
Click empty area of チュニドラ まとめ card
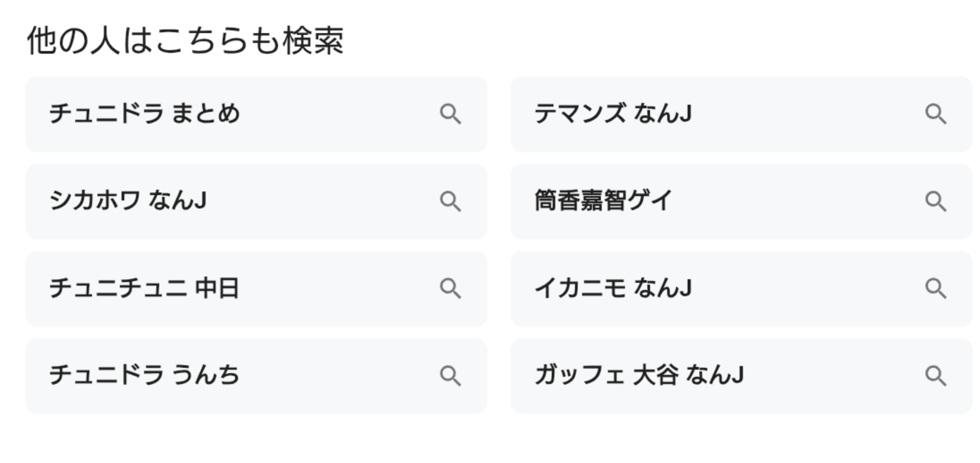[334, 114]
